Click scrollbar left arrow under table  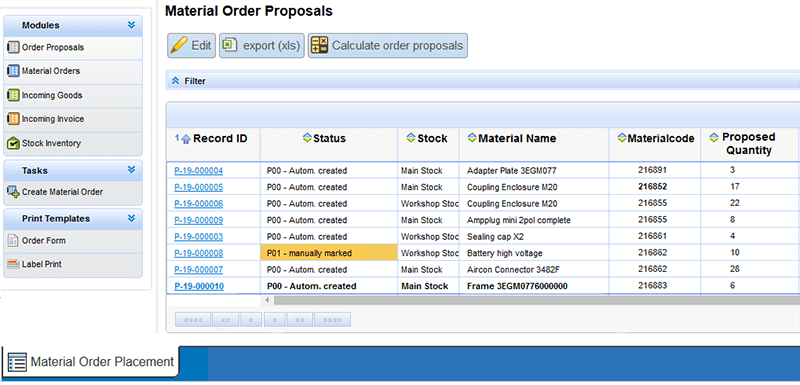(267, 300)
